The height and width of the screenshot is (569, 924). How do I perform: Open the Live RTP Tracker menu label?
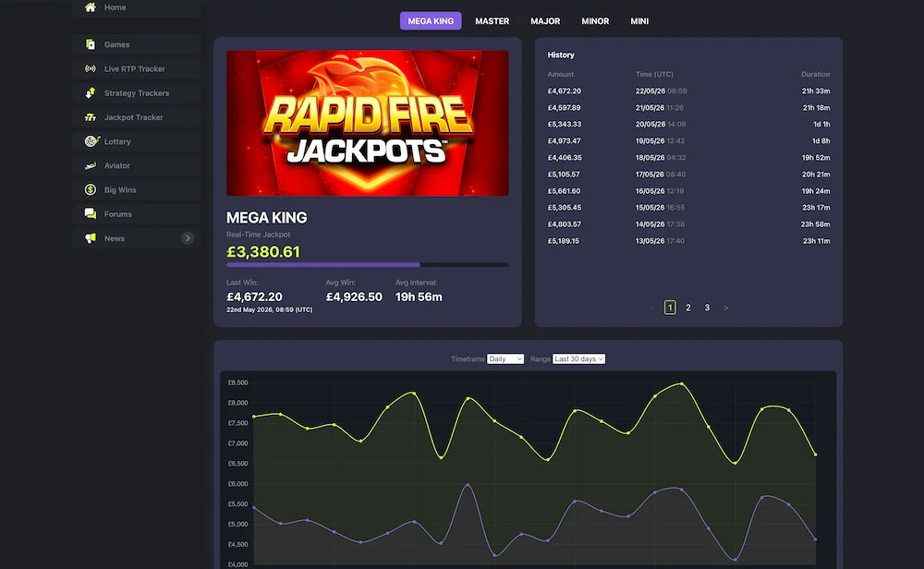134,69
